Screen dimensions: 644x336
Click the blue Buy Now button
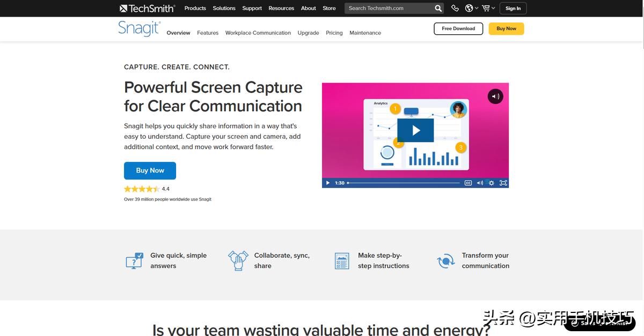150,170
